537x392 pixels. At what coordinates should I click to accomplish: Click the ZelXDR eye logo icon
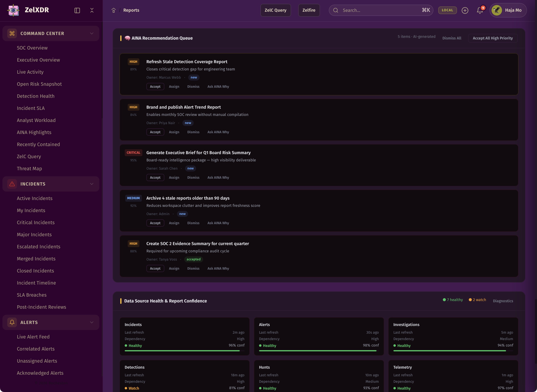point(13,10)
